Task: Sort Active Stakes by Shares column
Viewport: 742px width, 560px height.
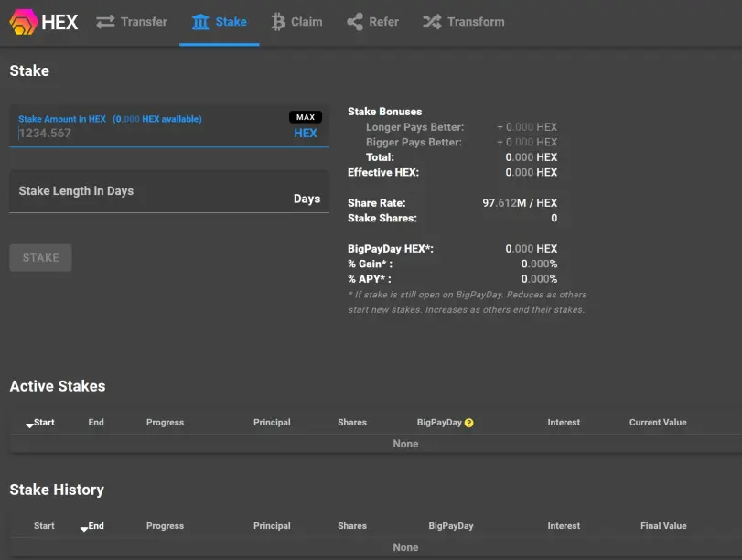Action: pos(352,422)
